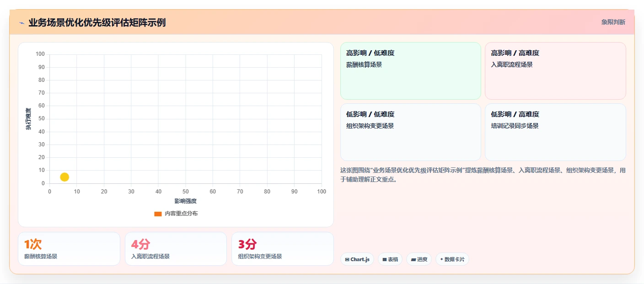Click the 50 tick on the x-axis
Image resolution: width=644 pixels, height=284 pixels.
tap(186, 192)
